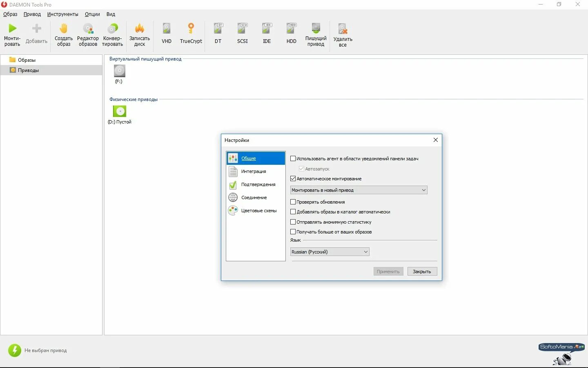Select physical drive (D:) Пустой
588x368 pixels.
pyautogui.click(x=120, y=115)
